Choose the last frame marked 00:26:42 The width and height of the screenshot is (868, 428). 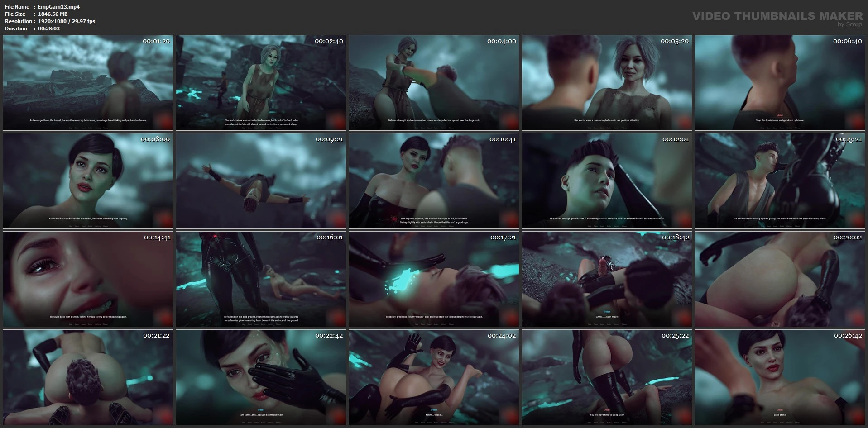780,377
